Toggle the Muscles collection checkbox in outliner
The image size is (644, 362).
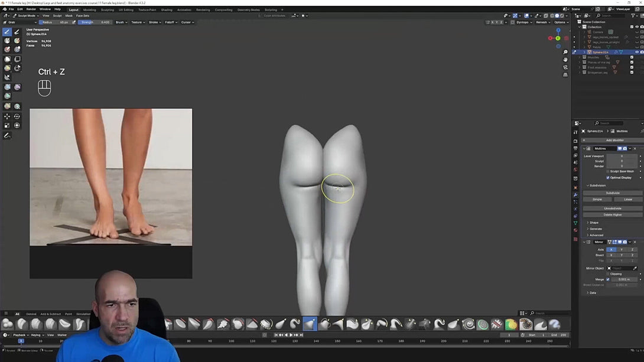[632, 57]
